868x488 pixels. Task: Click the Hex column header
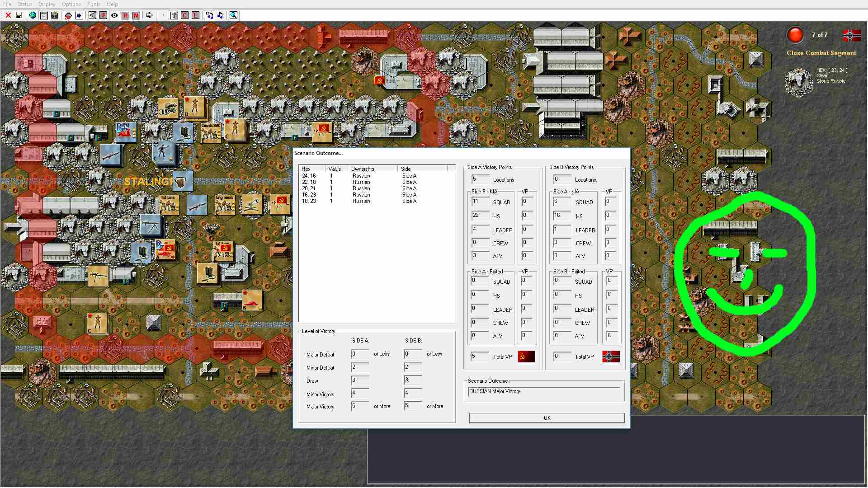312,169
